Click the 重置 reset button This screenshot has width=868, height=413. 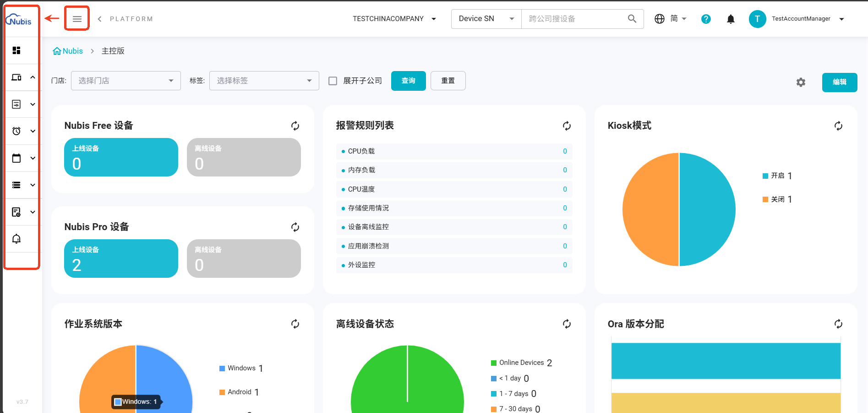(448, 81)
